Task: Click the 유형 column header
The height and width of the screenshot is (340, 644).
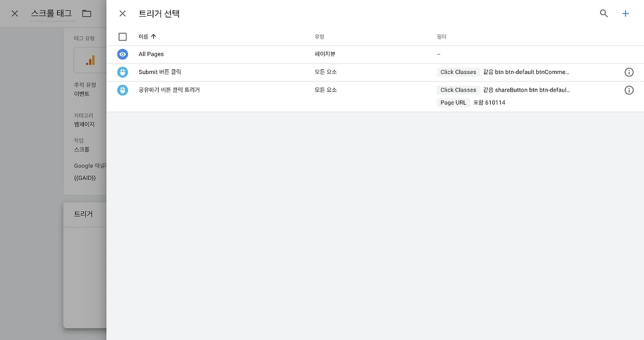Action: [319, 37]
